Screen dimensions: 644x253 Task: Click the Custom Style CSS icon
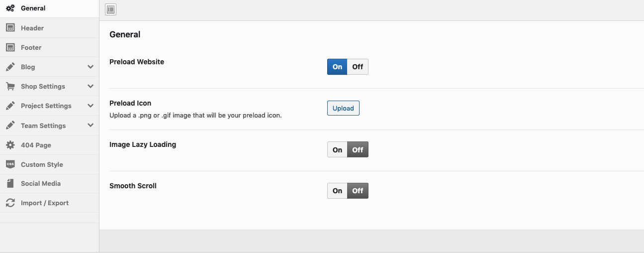tap(10, 164)
